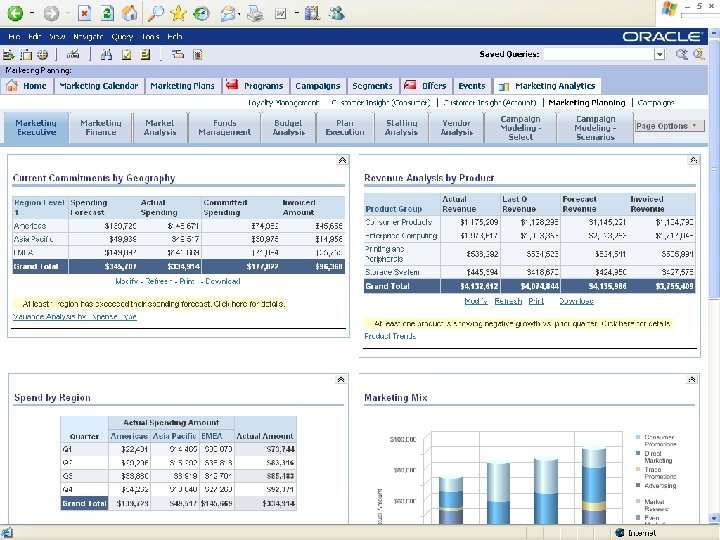Open browser Favorites star icon
Image resolution: width=720 pixels, height=540 pixels.
pos(179,13)
